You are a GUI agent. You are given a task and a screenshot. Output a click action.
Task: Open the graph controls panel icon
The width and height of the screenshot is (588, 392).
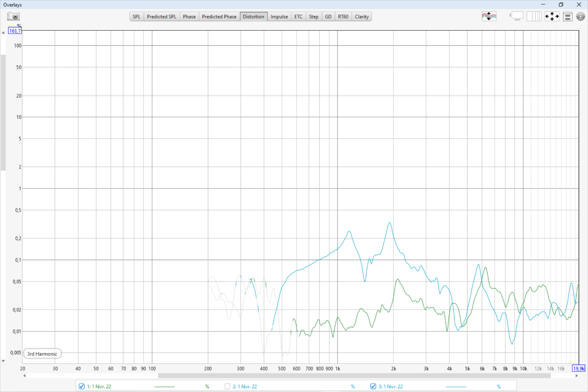(x=568, y=16)
